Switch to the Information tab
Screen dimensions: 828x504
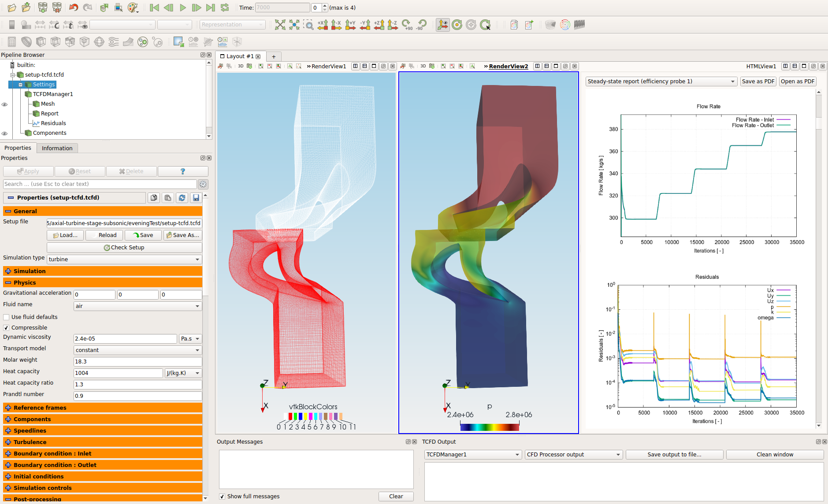pos(57,148)
